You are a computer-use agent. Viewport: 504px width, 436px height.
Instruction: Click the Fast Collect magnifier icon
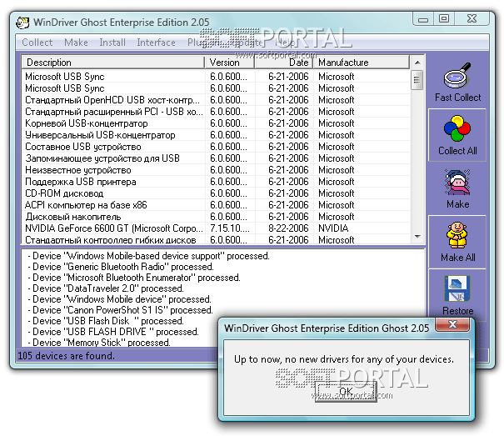point(457,76)
